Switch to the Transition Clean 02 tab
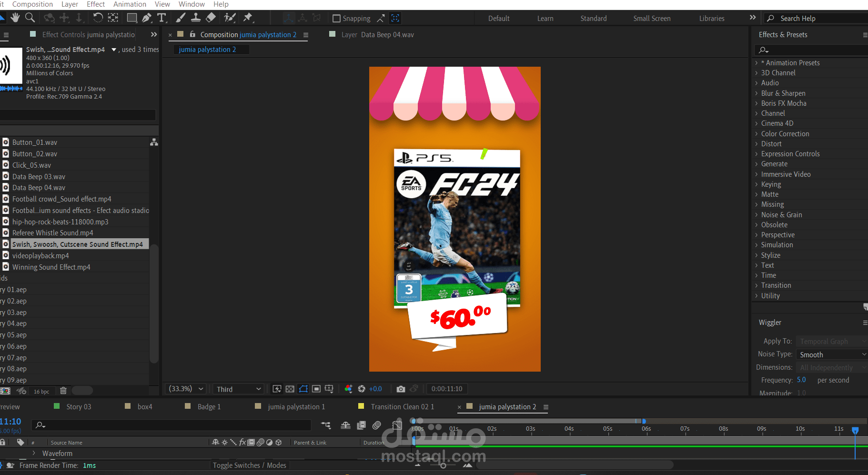This screenshot has width=868, height=475. pos(403,406)
